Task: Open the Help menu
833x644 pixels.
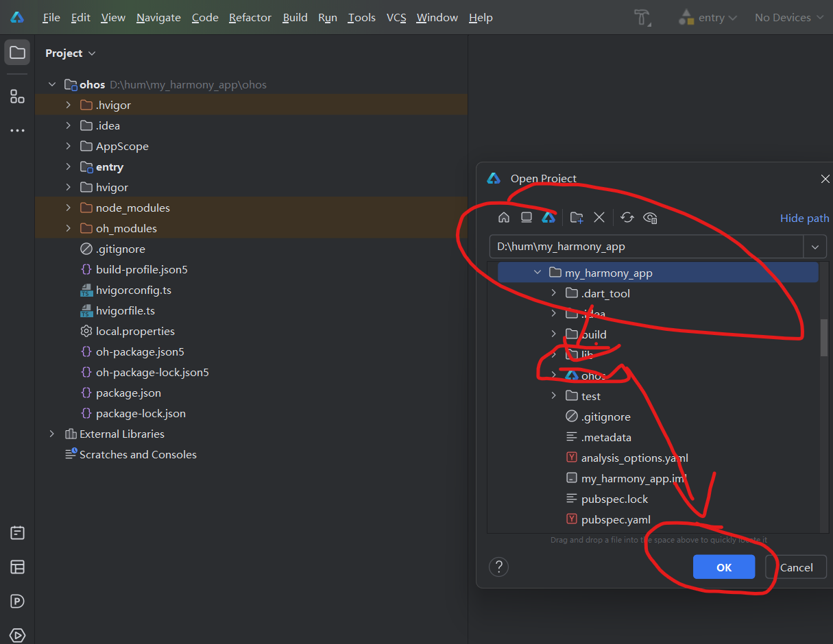Action: pyautogui.click(x=481, y=18)
